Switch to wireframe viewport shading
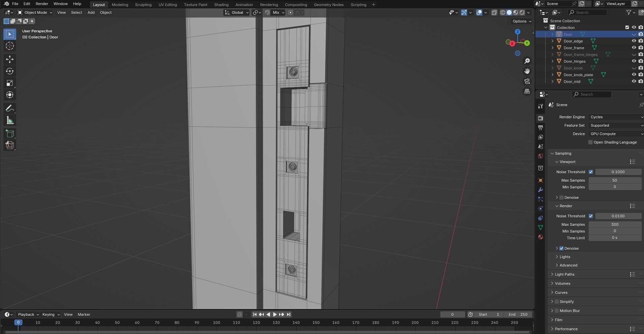Image resolution: width=644 pixels, height=334 pixels. pyautogui.click(x=503, y=12)
